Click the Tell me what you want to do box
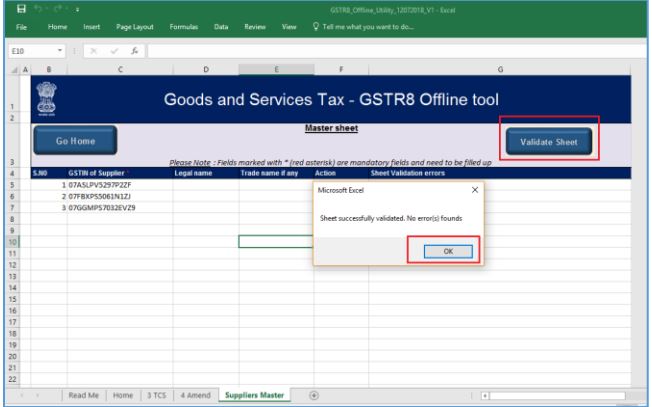 tap(368, 27)
